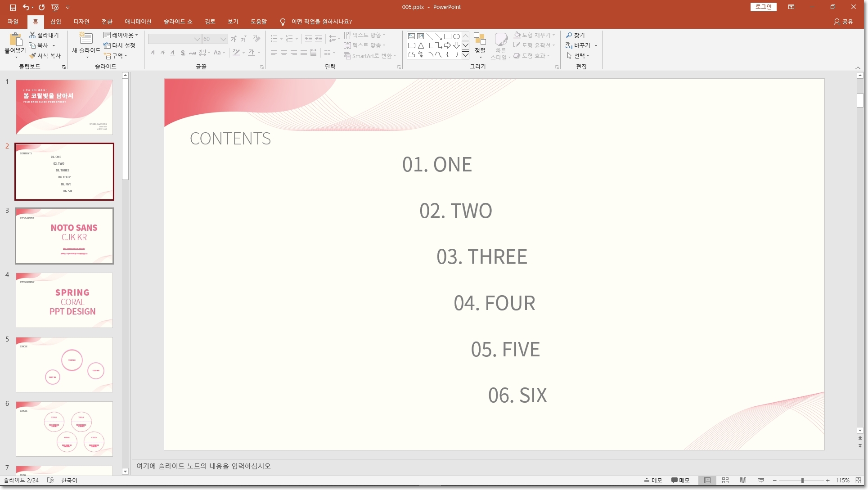Open the Arrange (정렬) menu

click(x=480, y=45)
